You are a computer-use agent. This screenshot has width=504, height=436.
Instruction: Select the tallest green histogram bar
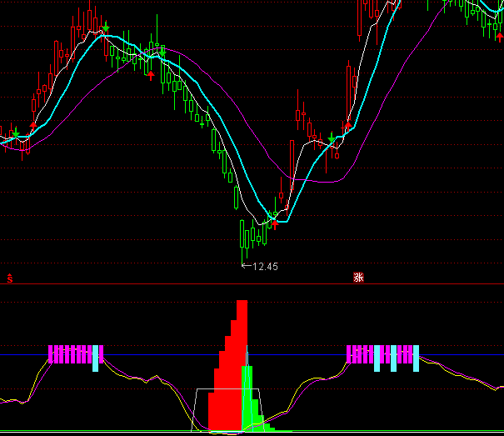247,396
